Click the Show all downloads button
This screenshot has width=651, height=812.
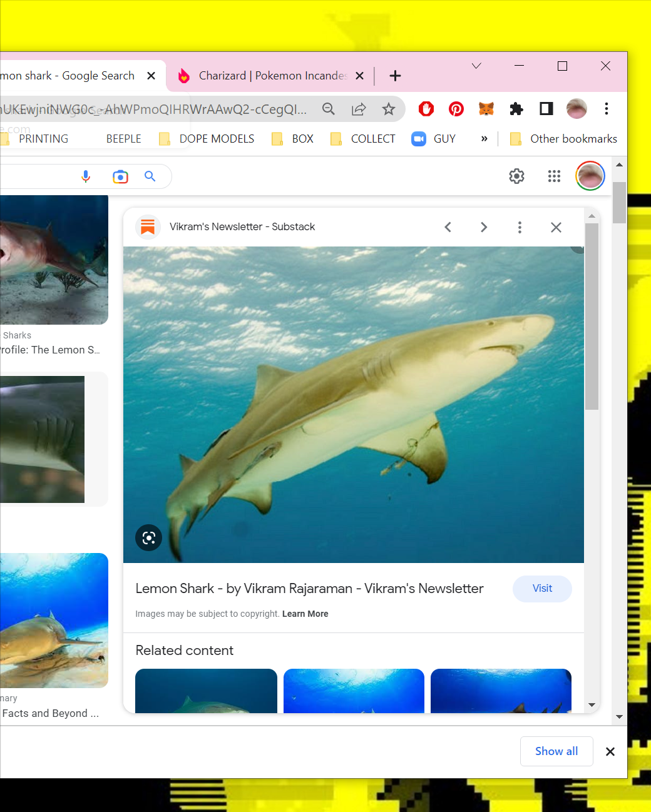tap(556, 751)
